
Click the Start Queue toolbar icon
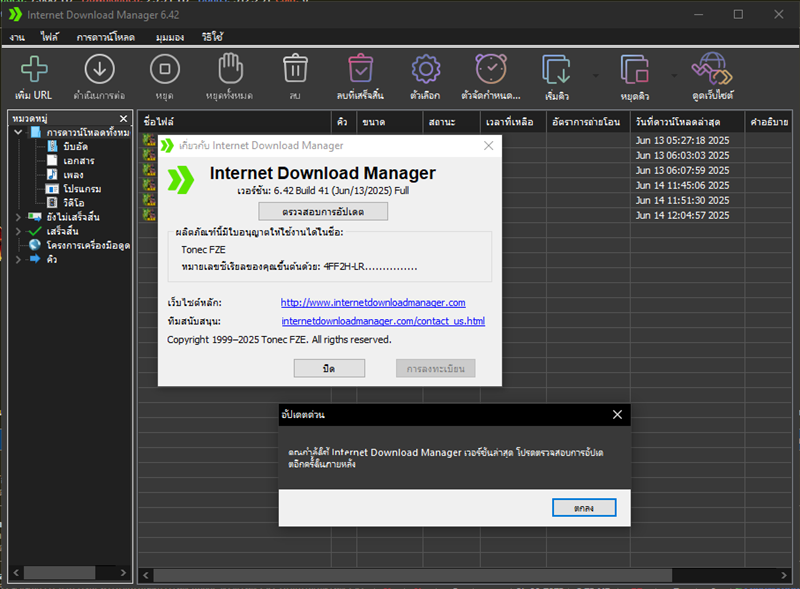[556, 69]
